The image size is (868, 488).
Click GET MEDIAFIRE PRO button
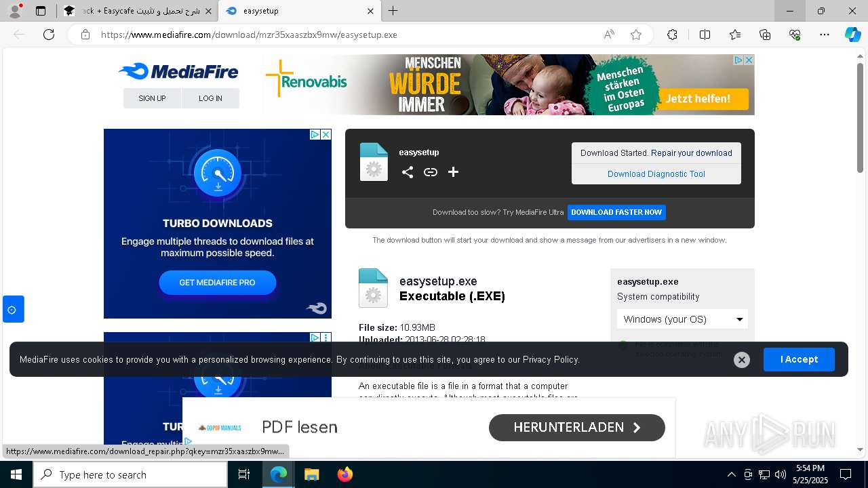[217, 283]
